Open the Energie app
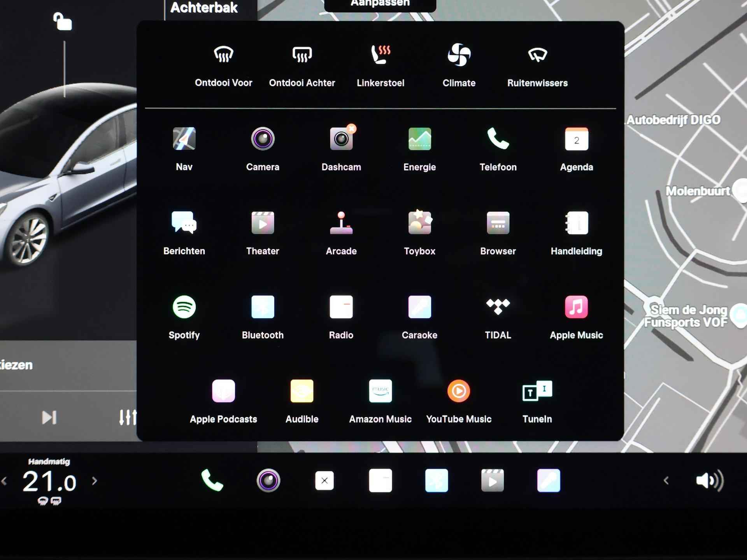The width and height of the screenshot is (747, 560). coord(419,139)
